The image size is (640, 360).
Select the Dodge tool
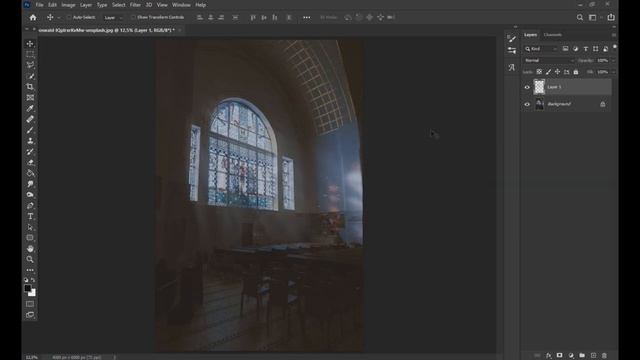point(30,195)
